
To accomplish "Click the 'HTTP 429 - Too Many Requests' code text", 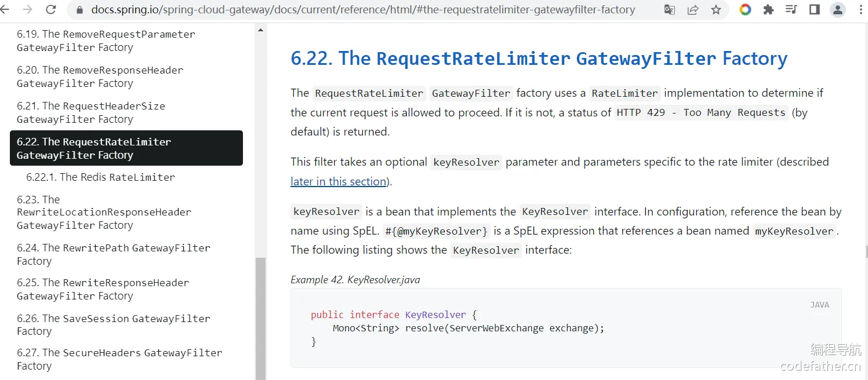I will click(701, 112).
